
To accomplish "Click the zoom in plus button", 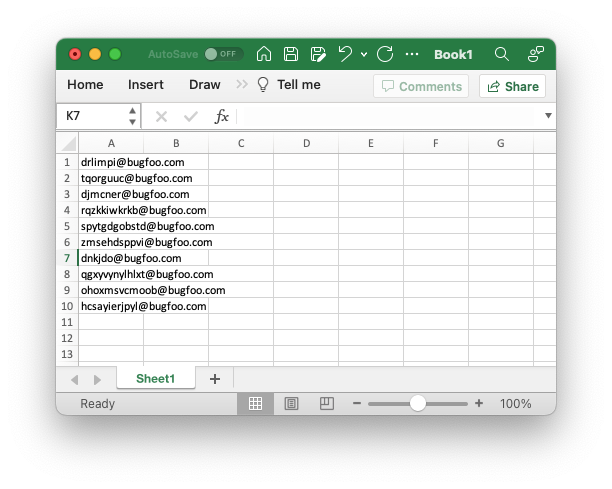I will click(x=479, y=403).
